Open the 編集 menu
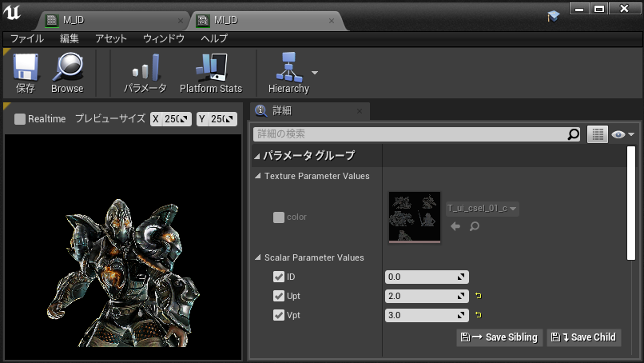 (x=69, y=38)
